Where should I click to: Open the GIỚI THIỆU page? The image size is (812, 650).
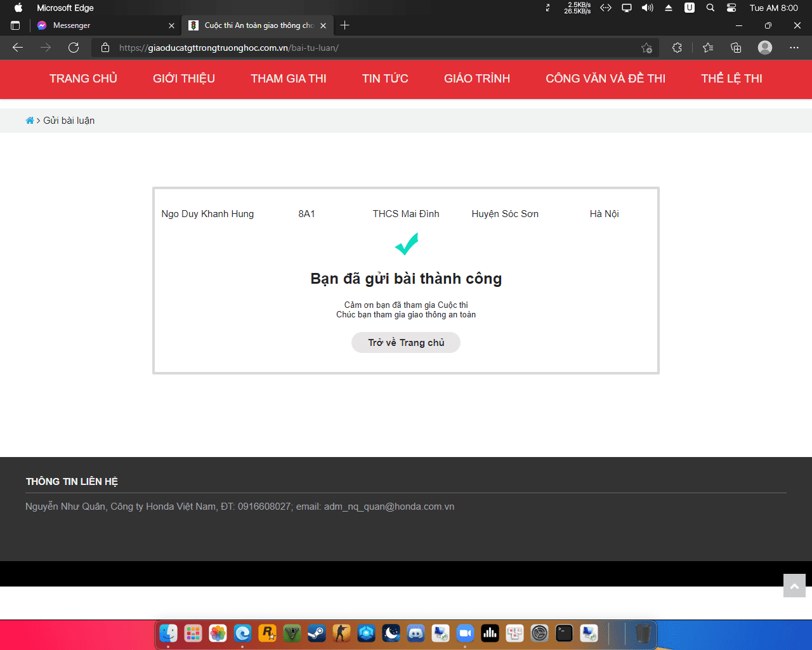[184, 79]
